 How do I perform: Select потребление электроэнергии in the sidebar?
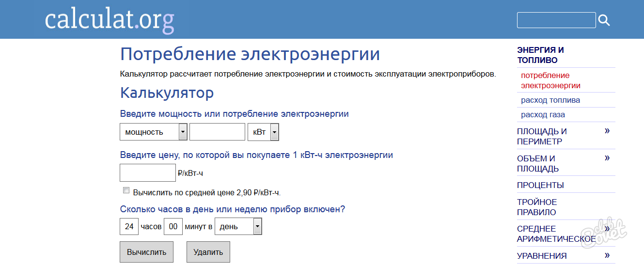coord(550,80)
